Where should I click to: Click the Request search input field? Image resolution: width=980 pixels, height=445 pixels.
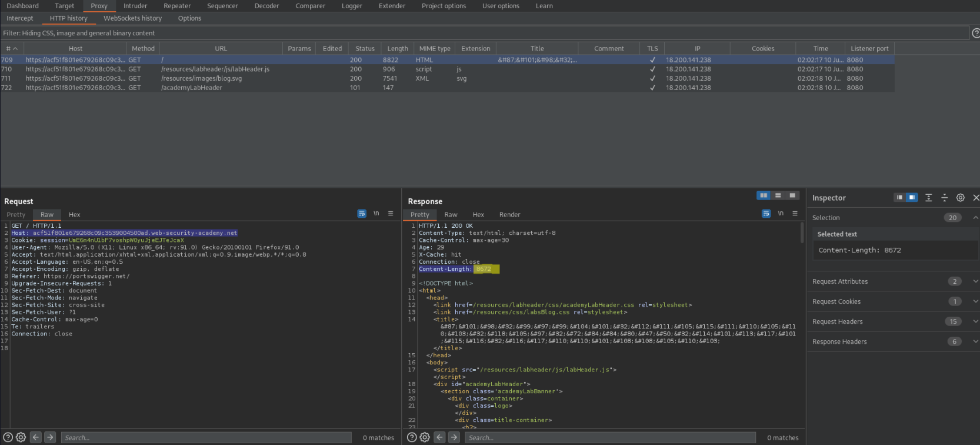click(x=206, y=437)
